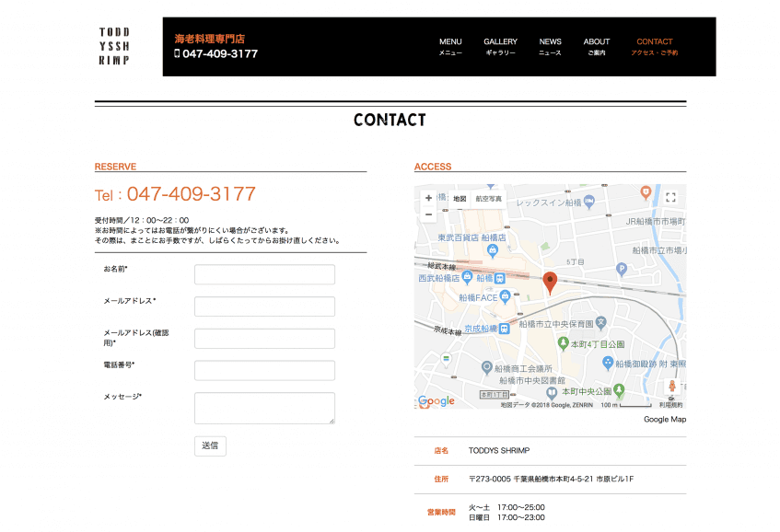Zoom in the map with plus button
780x532 pixels.
point(428,198)
